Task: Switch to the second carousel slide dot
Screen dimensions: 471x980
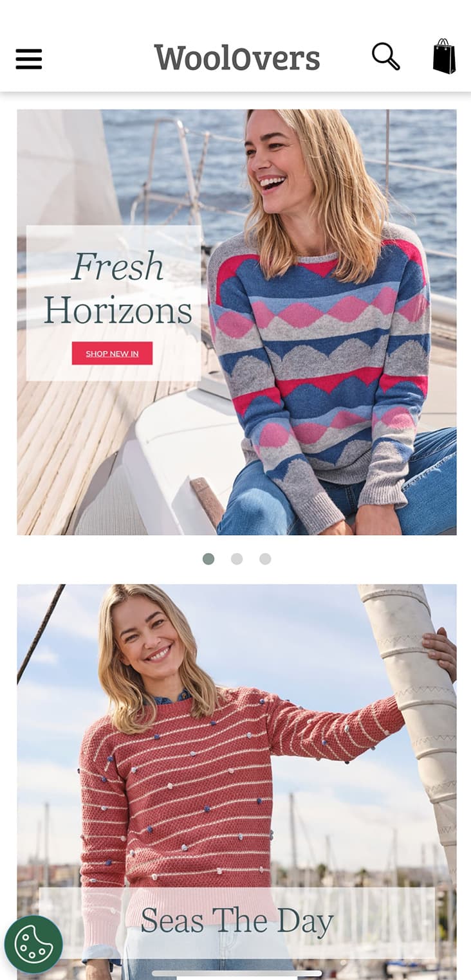Action: 237,559
